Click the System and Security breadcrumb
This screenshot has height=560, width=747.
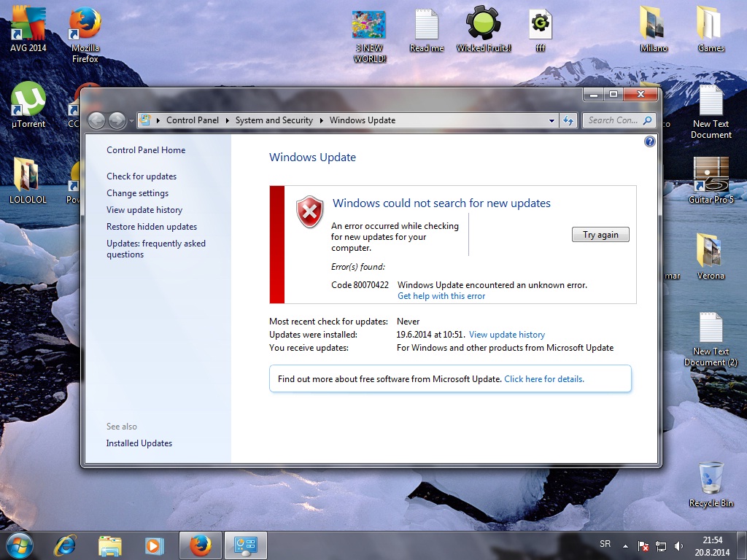(274, 120)
